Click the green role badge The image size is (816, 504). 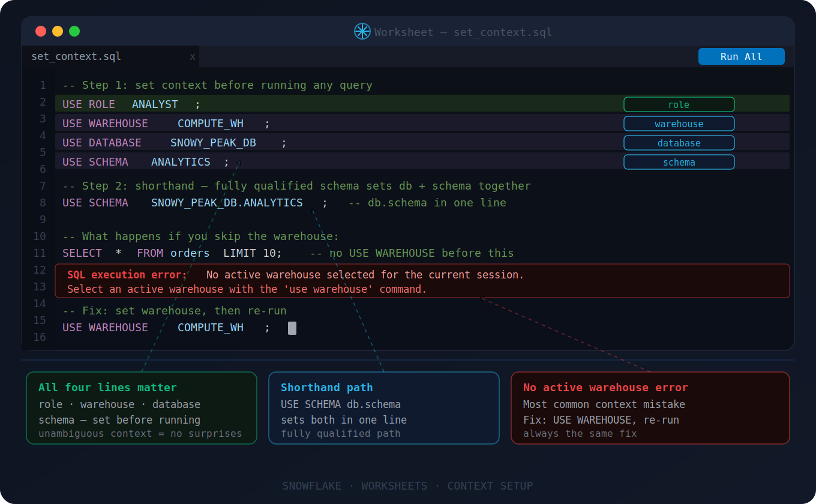[679, 104]
